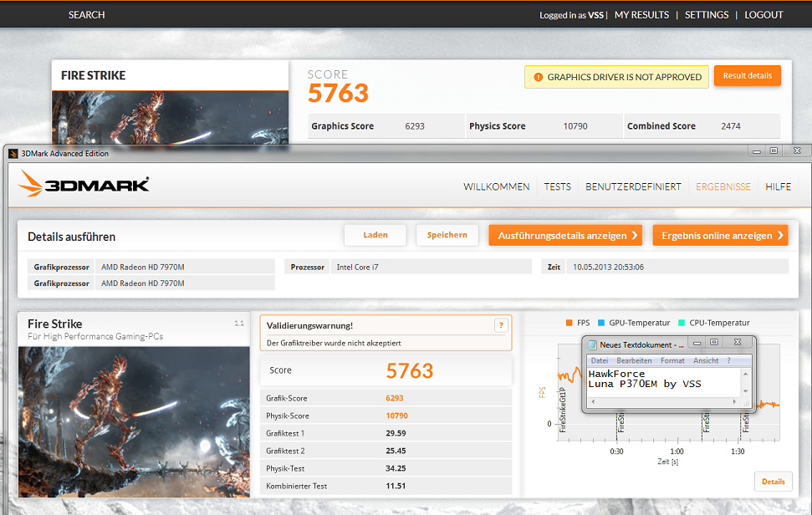Click the Speichern button

[x=447, y=235]
